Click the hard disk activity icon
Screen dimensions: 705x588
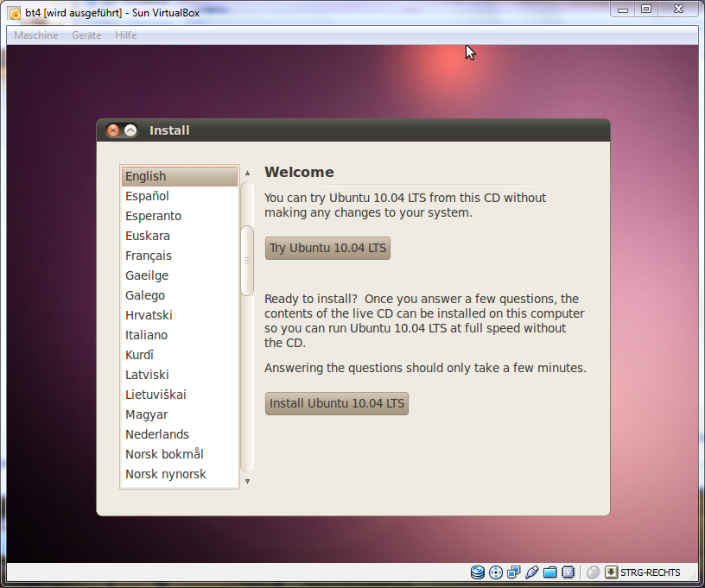(x=478, y=572)
